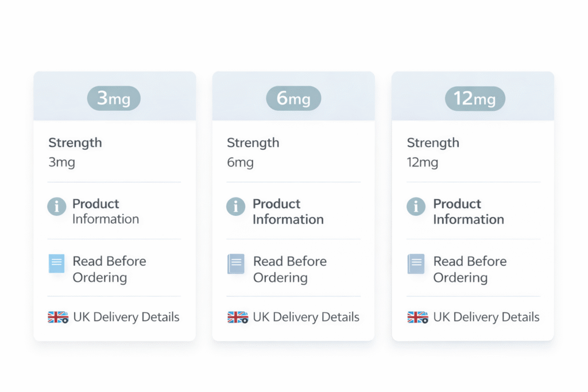Click the info icon on the 6mg card

tap(236, 207)
